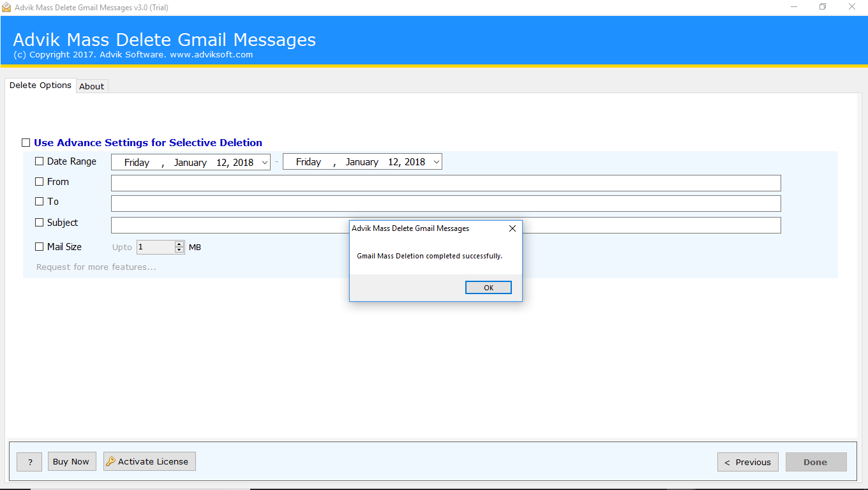Switch to the About tab
The width and height of the screenshot is (868, 490).
[92, 86]
